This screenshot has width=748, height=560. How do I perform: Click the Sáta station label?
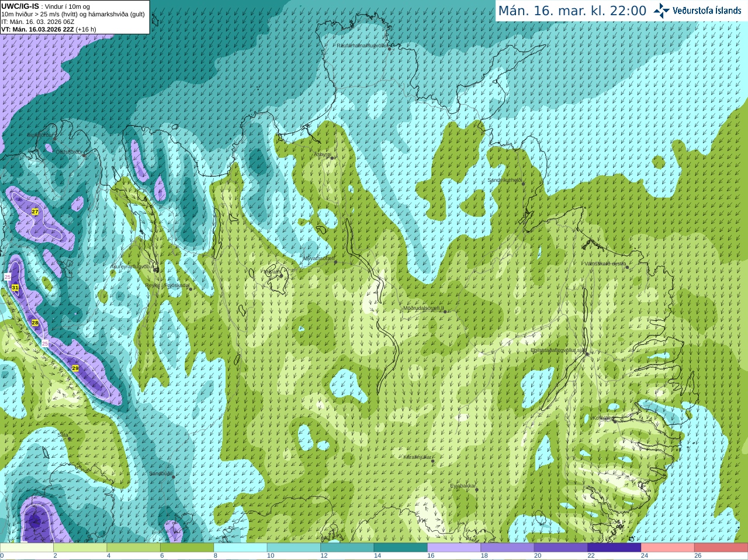[x=63, y=435]
